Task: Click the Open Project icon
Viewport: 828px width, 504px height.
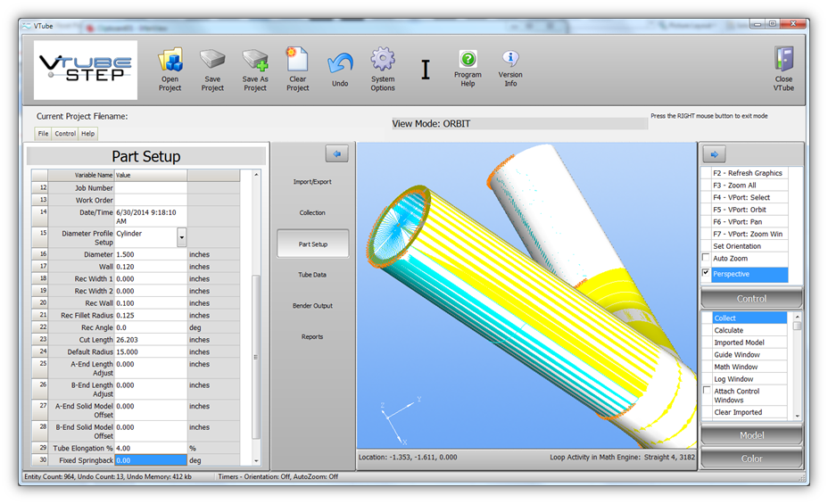Action: coord(170,61)
